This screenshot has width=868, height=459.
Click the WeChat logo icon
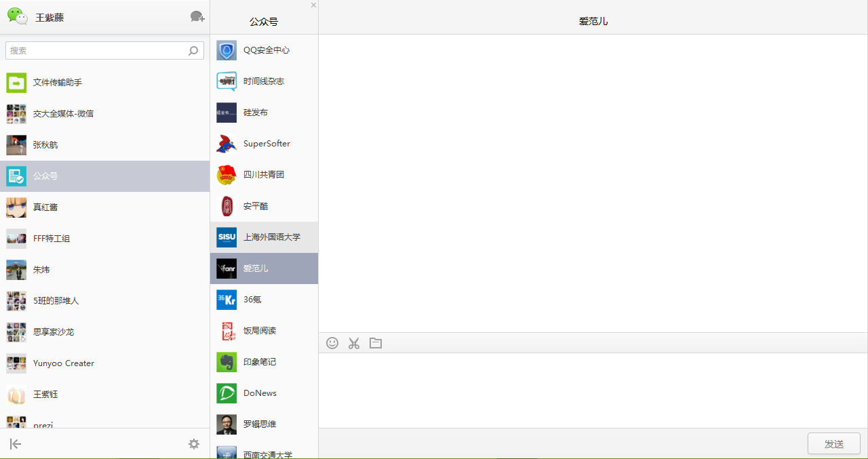coord(18,17)
